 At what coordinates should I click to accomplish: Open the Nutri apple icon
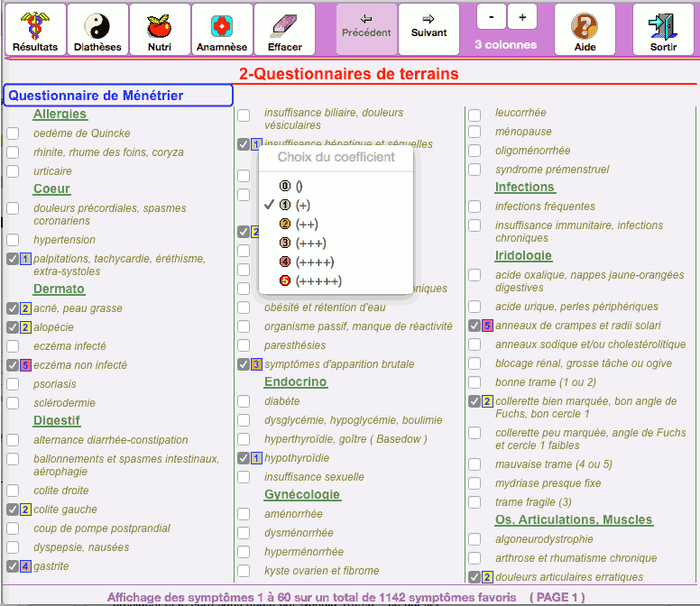click(x=160, y=30)
